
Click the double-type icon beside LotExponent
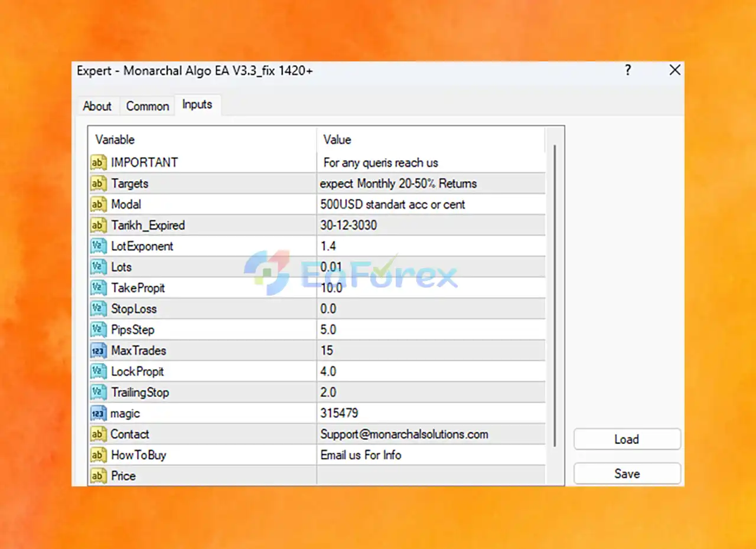(98, 246)
